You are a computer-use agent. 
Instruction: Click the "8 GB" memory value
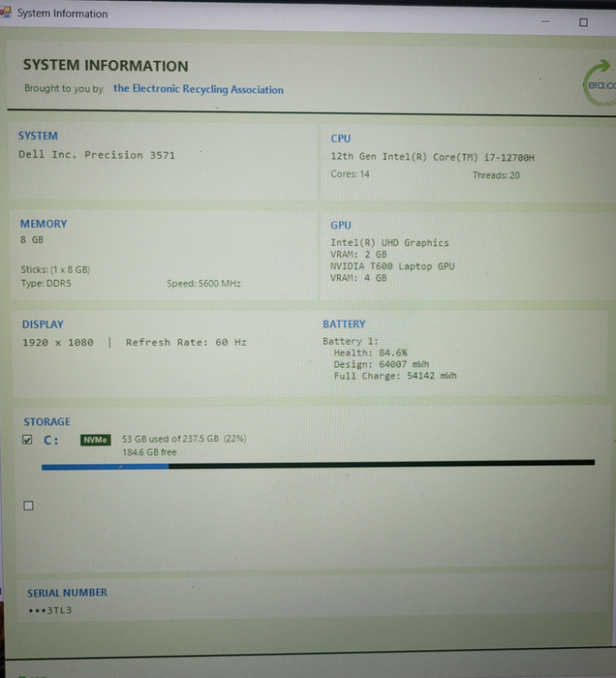32,239
